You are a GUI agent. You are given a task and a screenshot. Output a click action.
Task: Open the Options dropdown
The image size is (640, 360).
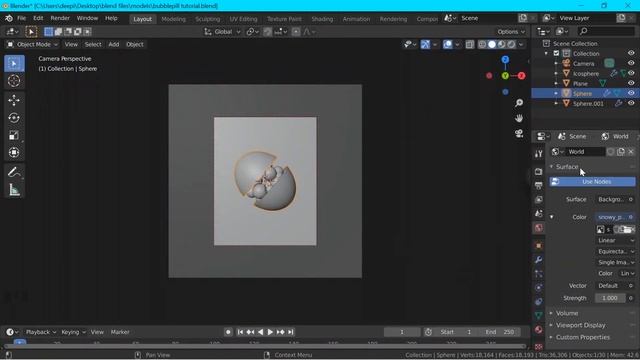coord(511,32)
